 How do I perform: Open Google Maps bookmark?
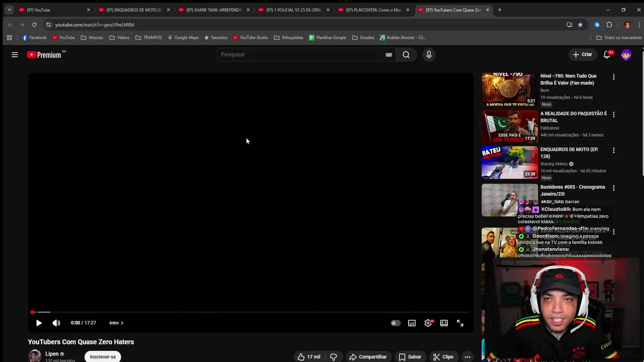(x=183, y=38)
